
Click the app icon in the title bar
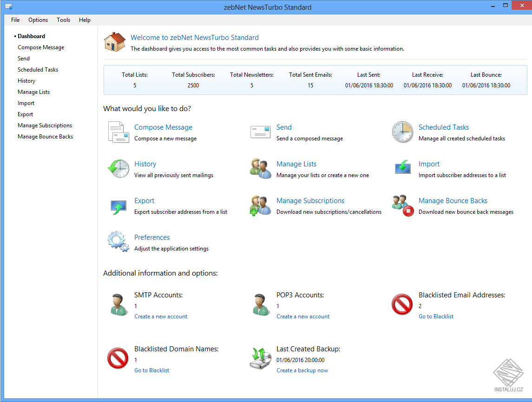click(9, 7)
